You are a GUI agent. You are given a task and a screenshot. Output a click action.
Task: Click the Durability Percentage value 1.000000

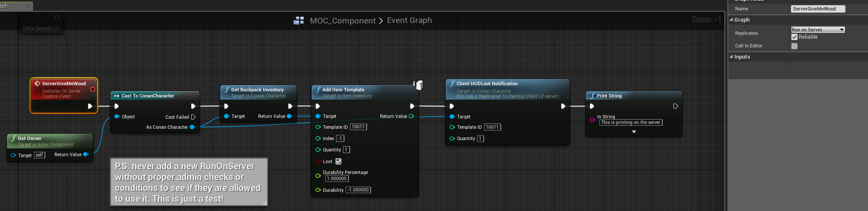(337, 178)
